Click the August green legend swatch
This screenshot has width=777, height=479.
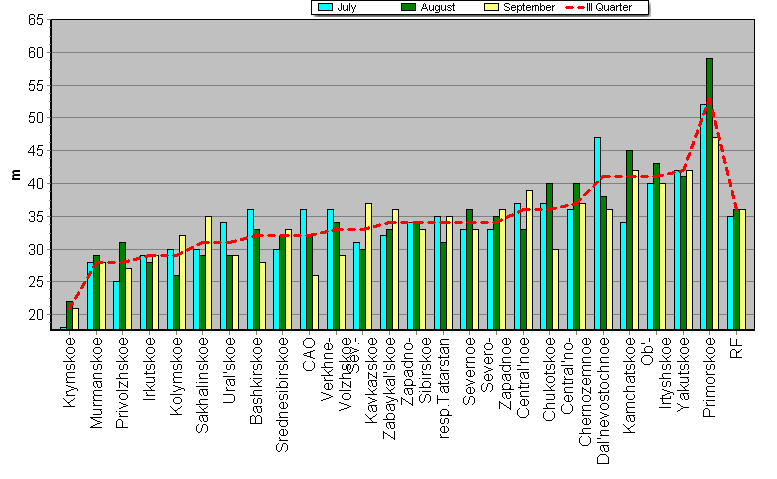[408, 7]
